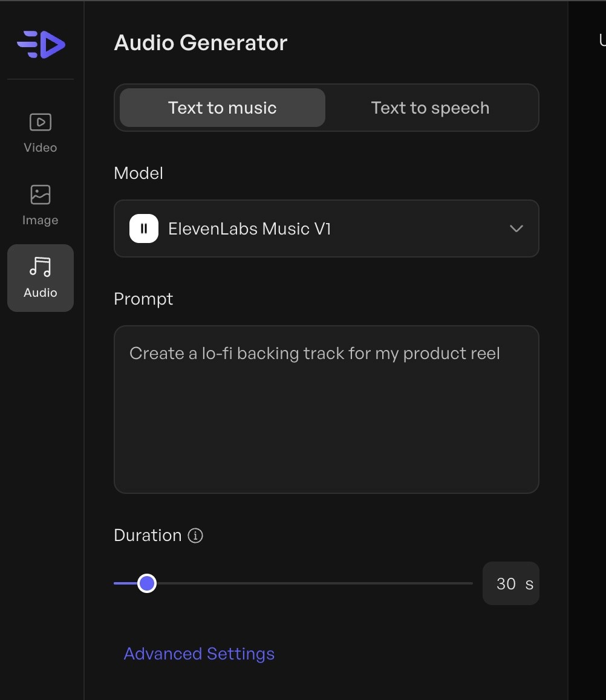Select the Audio section in the sidebar

(x=40, y=277)
